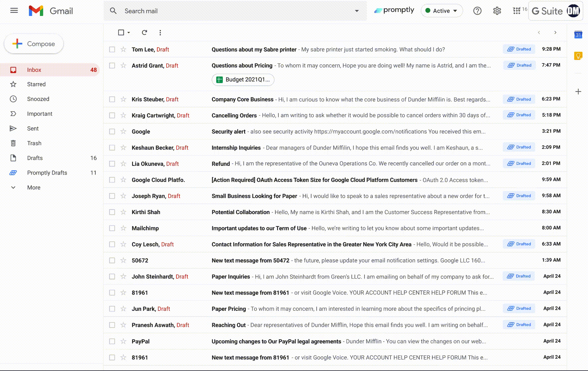Click the G Suite logo
This screenshot has width=588, height=371.
click(547, 11)
